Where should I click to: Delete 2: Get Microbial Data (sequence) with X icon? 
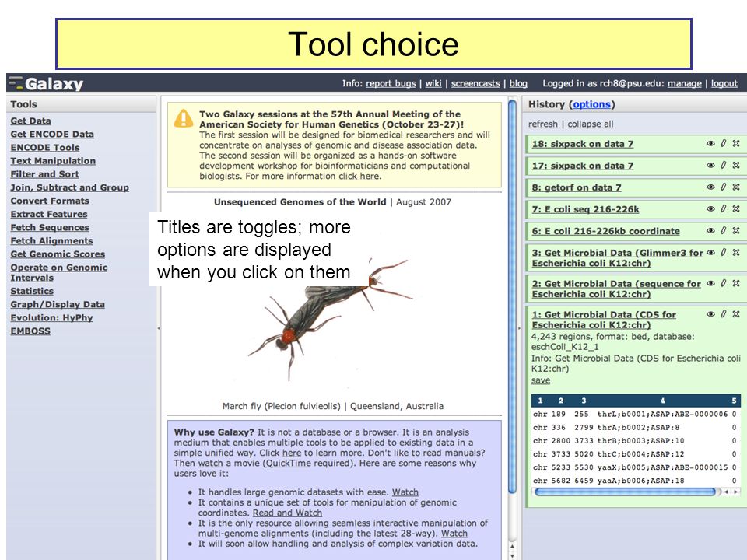736,283
